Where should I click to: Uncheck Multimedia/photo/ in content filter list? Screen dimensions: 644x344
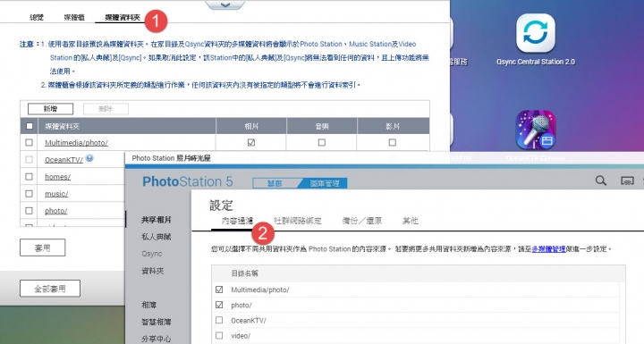click(219, 289)
